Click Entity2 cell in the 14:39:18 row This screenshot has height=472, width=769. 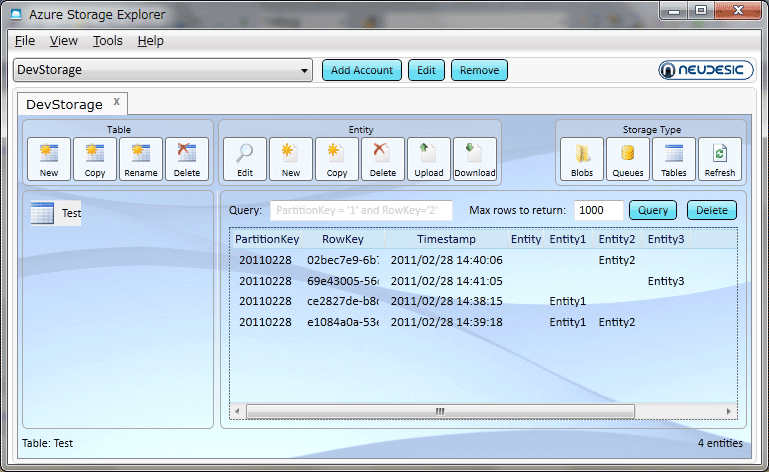(616, 322)
